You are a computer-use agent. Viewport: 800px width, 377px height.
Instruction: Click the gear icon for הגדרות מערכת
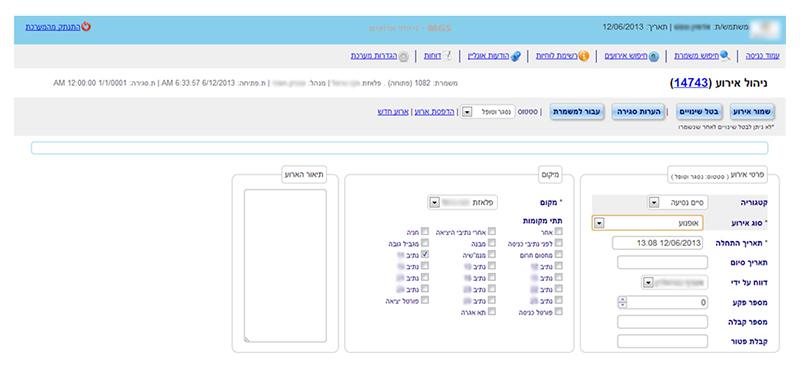pos(403,57)
